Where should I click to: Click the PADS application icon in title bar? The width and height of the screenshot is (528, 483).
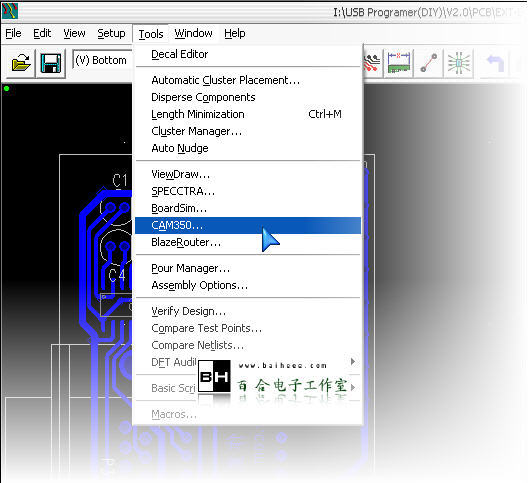click(10, 11)
